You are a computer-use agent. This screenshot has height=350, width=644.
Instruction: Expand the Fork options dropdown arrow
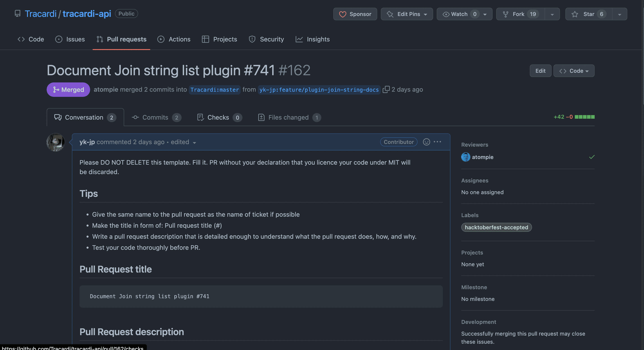click(x=552, y=14)
